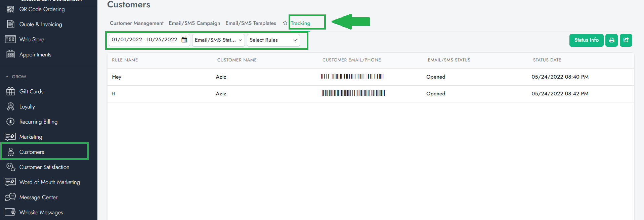Switch to Email/SMS Campaign tab
This screenshot has height=220, width=644.
194,23
